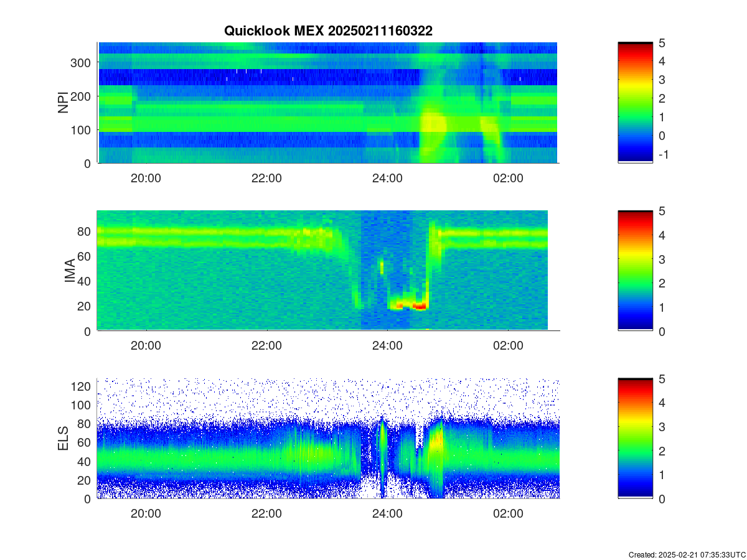This screenshot has height=560, width=747.
Task: Click the NPI spectrogram plot
Action: point(327,103)
